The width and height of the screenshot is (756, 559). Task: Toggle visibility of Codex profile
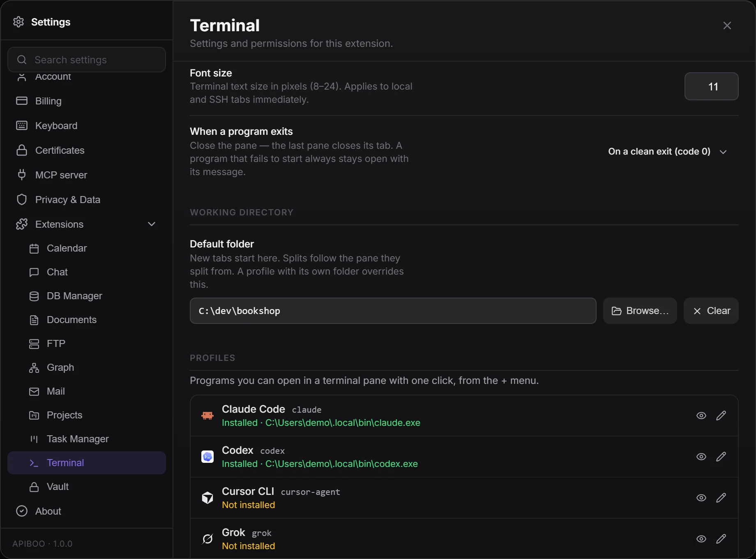point(701,457)
